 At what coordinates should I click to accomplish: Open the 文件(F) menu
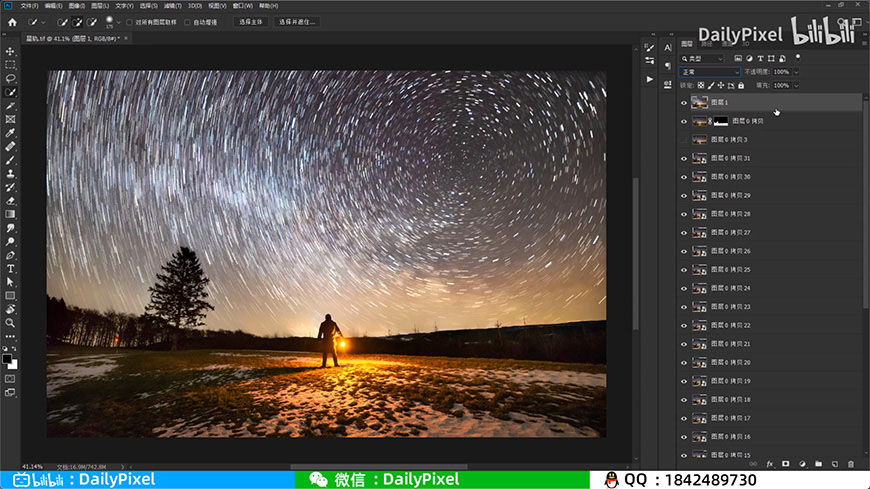tap(29, 6)
